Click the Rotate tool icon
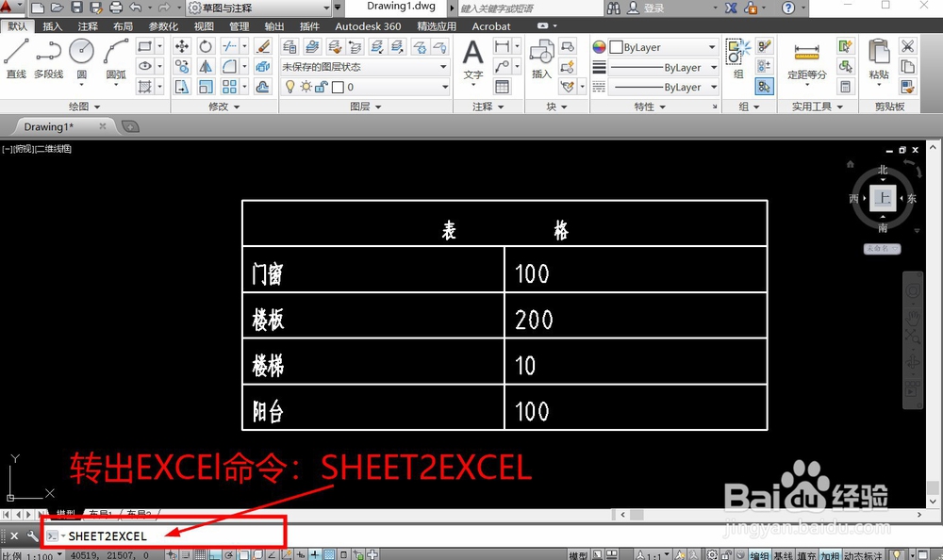Screen dimensions: 943x560 206,46
